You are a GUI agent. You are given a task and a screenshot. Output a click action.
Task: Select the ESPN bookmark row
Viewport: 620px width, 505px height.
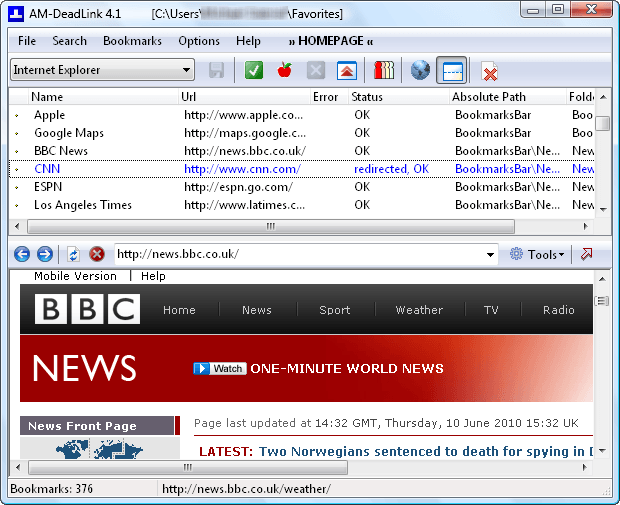[302, 187]
